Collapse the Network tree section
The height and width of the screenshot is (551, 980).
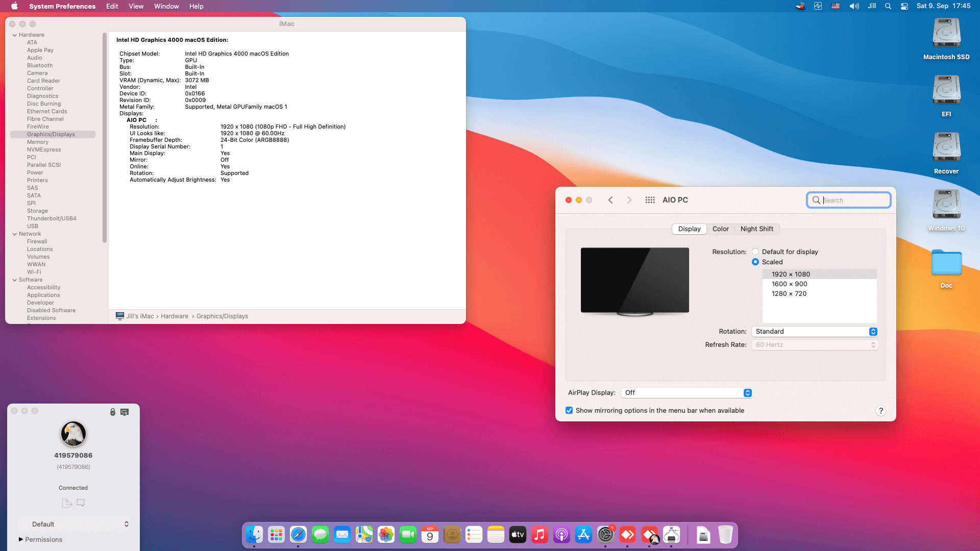[15, 234]
